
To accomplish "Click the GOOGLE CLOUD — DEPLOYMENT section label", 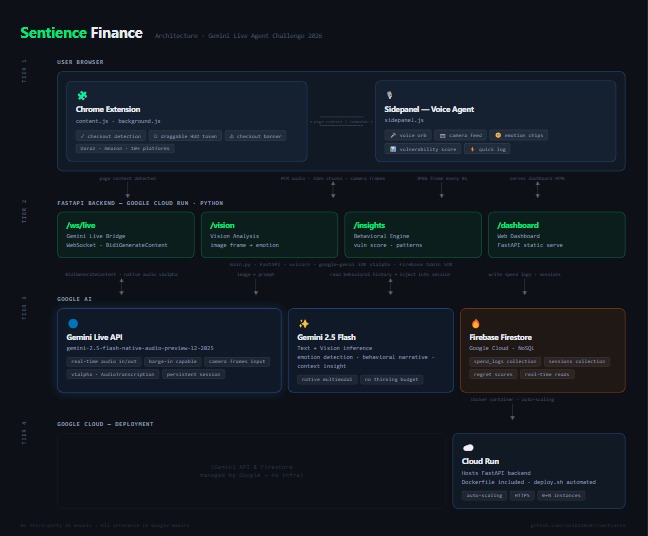I will point(105,424).
